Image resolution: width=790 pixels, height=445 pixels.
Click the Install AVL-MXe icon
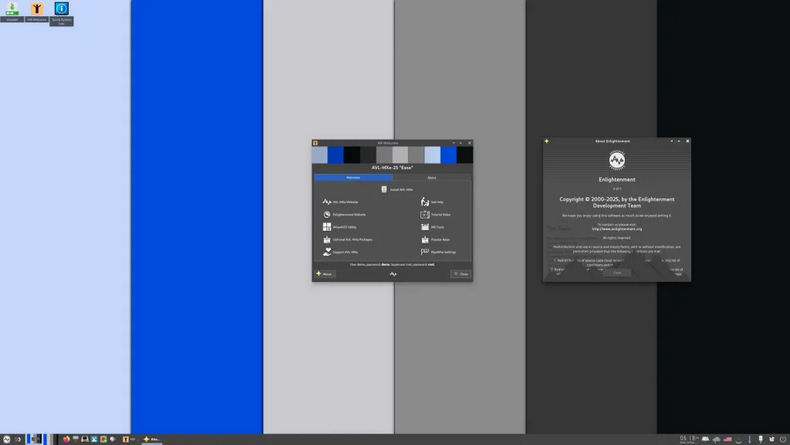coord(384,189)
